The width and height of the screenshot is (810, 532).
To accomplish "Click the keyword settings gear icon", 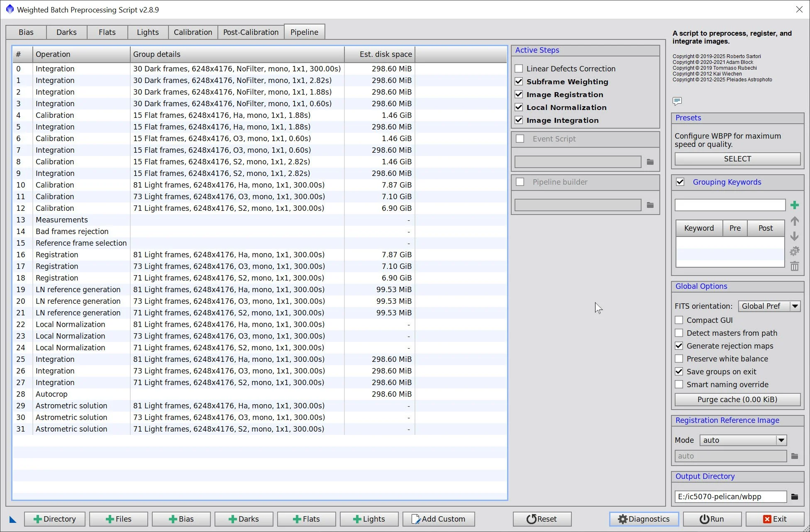I will pyautogui.click(x=794, y=251).
